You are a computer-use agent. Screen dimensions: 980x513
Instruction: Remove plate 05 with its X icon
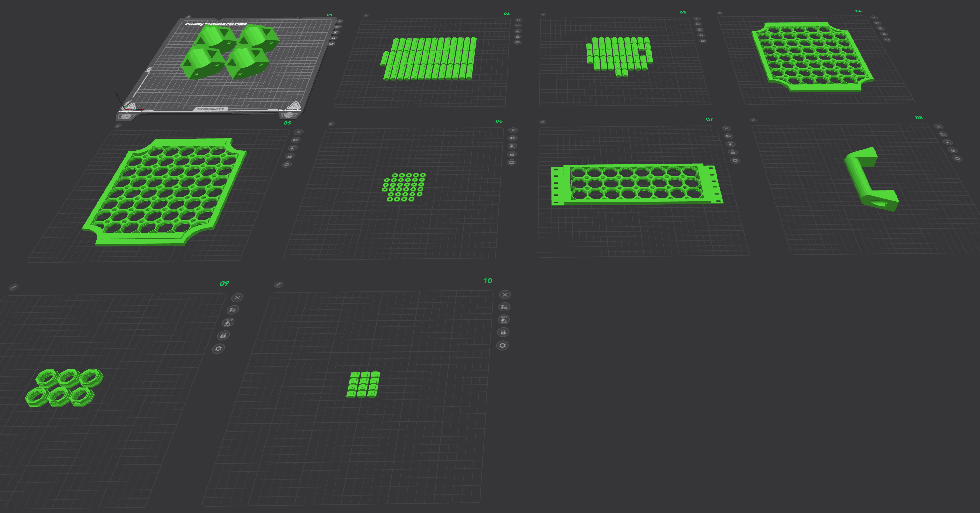pos(299,132)
